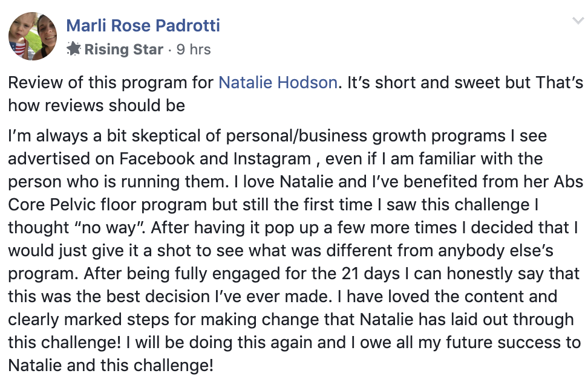Click the word Instagram in the review
Image resolution: width=588 pixels, height=388 pixels.
tap(272, 159)
